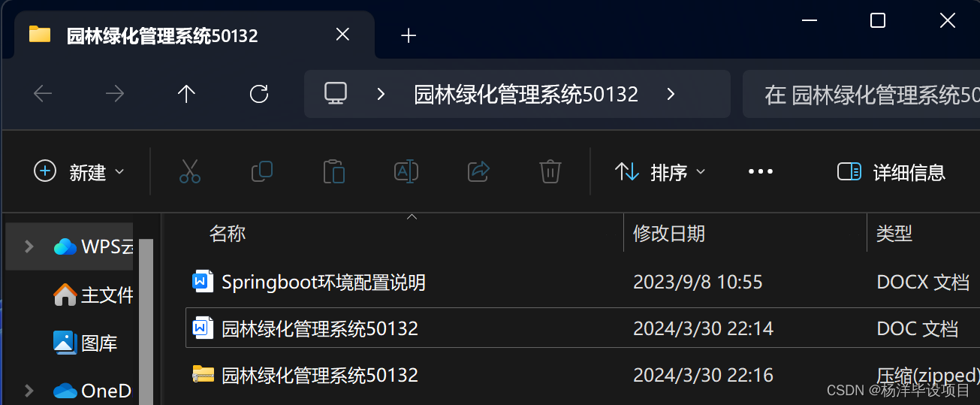
Task: Expand the OneDrive tree node
Action: pos(29,390)
